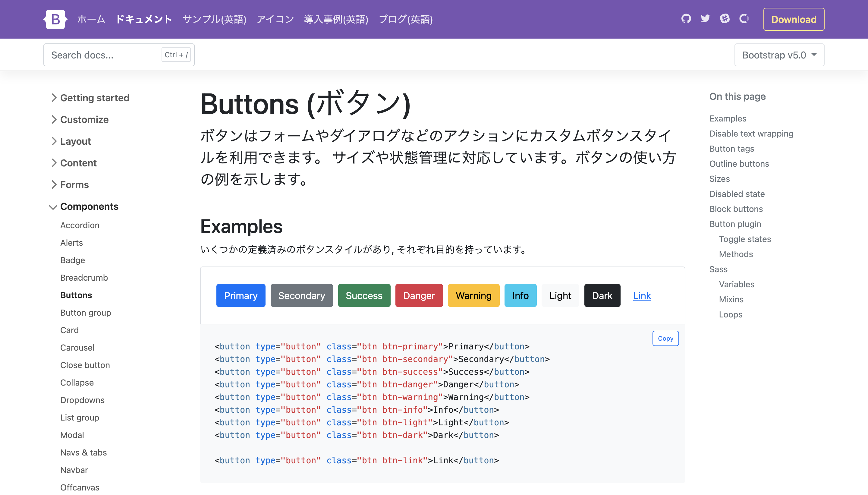Jump to Button tags section
This screenshot has height=495, width=868.
pyautogui.click(x=731, y=149)
